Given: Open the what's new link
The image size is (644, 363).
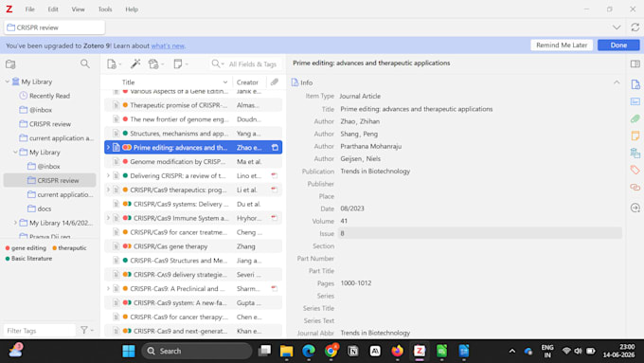Looking at the screenshot, I should (168, 45).
